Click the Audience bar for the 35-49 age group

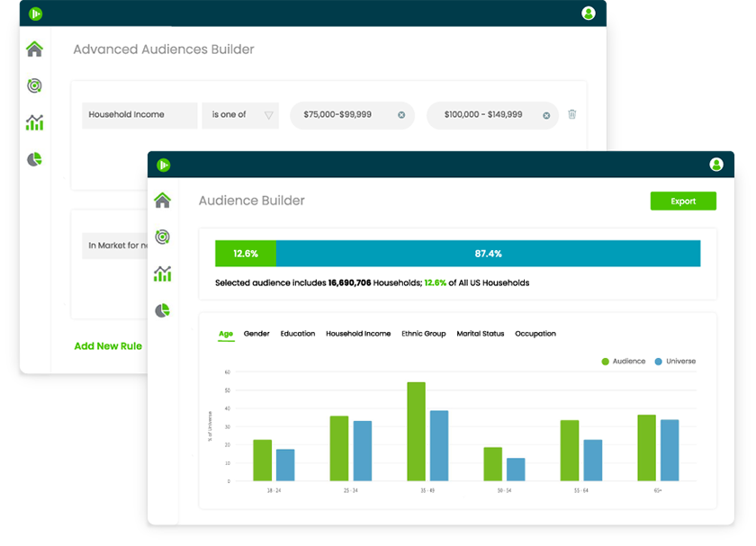(x=416, y=432)
